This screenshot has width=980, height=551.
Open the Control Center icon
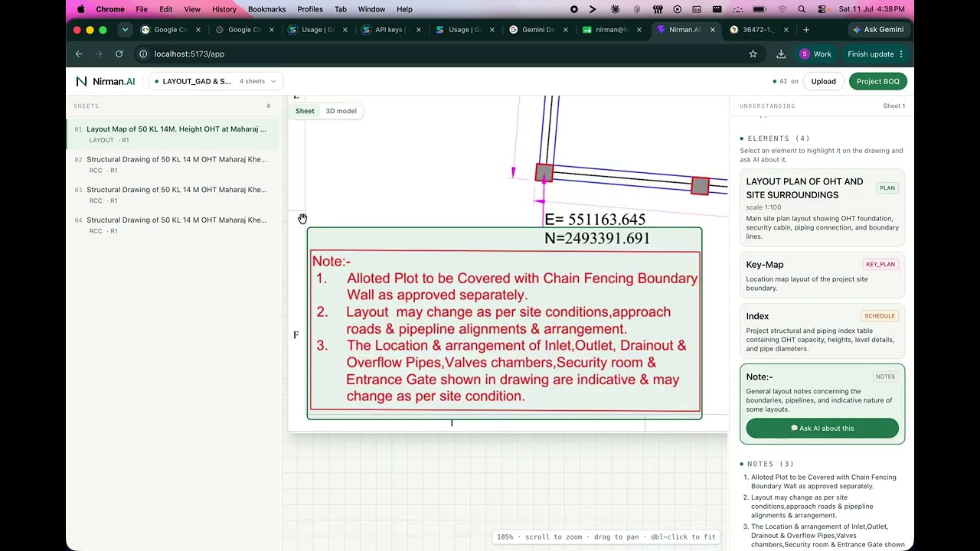coord(822,9)
